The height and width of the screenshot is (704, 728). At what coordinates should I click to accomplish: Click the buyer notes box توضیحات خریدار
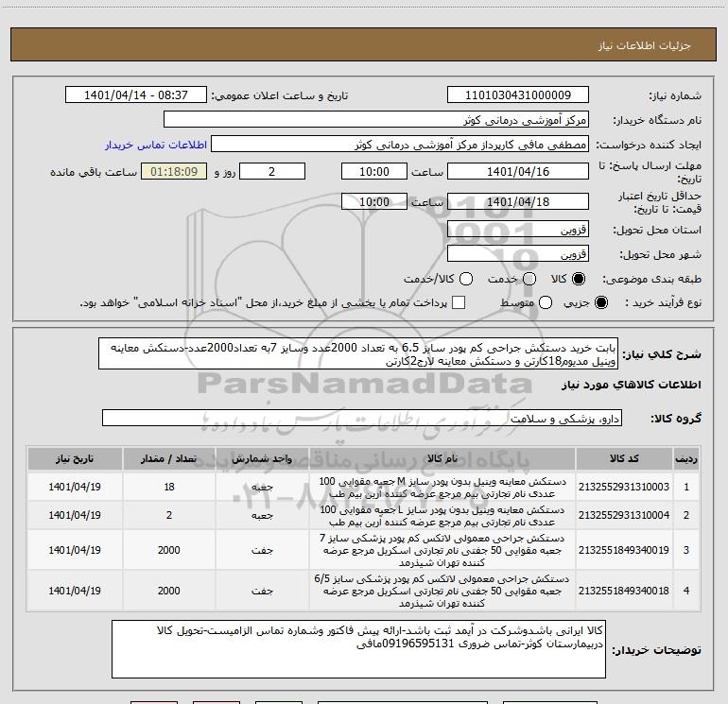tap(358, 649)
